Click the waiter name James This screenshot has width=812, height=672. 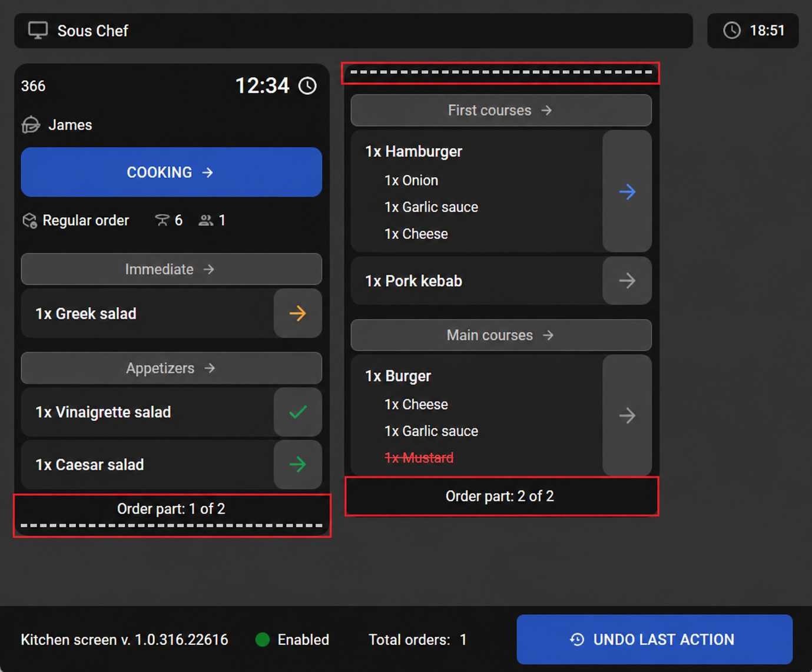coord(70,125)
